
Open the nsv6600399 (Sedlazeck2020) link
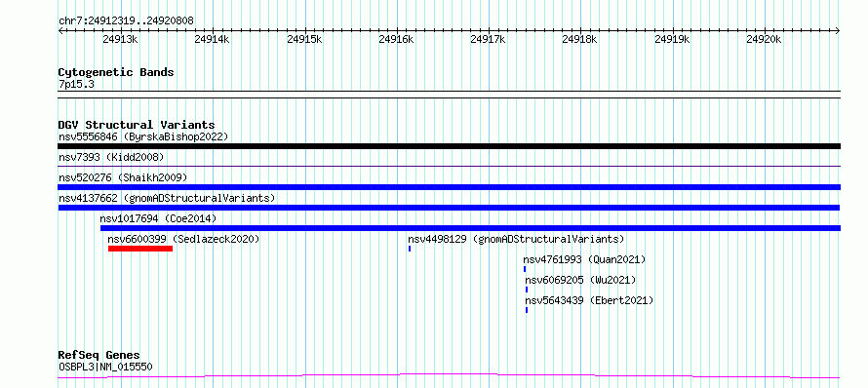click(183, 239)
